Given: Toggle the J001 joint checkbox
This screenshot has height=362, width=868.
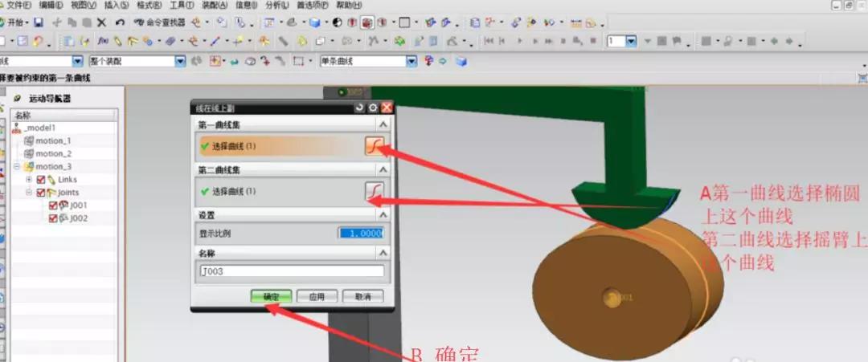Looking at the screenshot, I should point(53,205).
